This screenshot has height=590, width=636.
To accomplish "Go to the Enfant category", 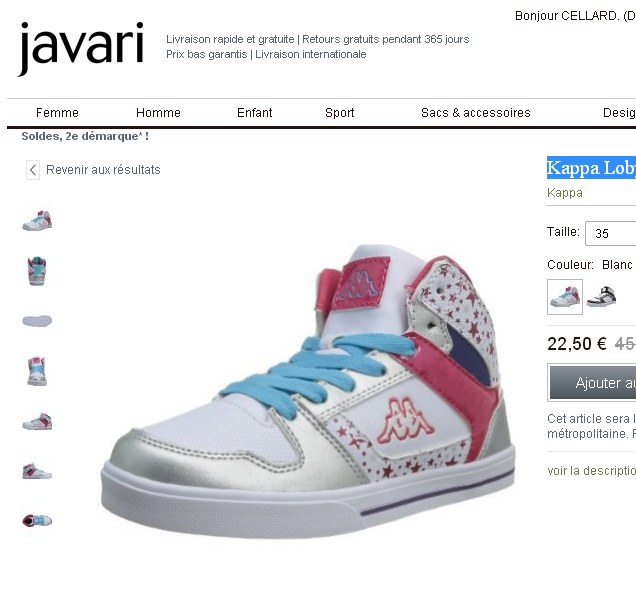I will point(254,113).
